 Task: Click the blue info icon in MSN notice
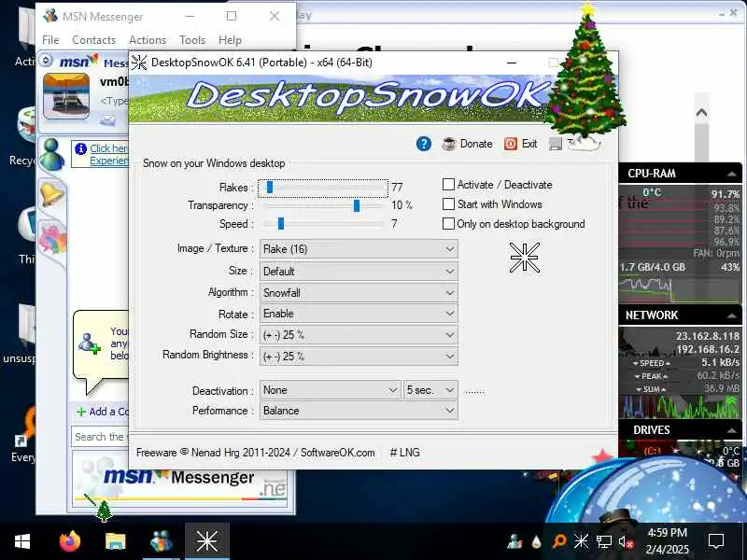pos(80,149)
